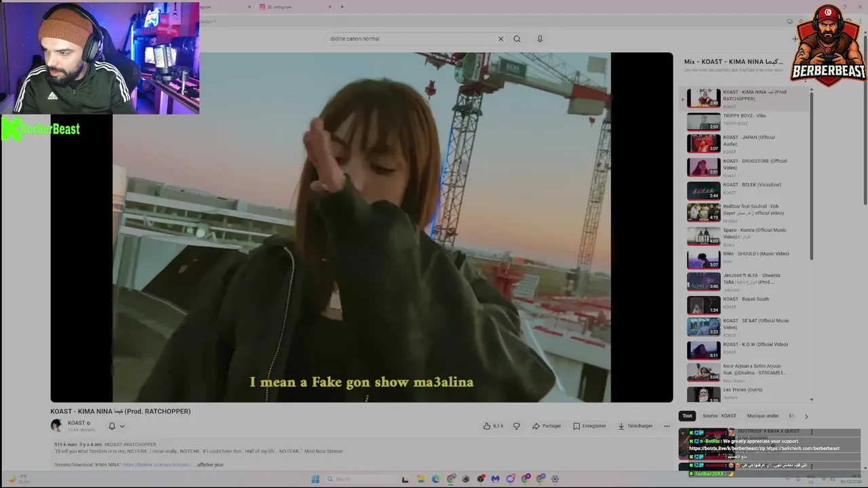The width and height of the screenshot is (868, 488).
Task: Click the #KOAST #RATCHOPPER hashtags
Action: 130,444
